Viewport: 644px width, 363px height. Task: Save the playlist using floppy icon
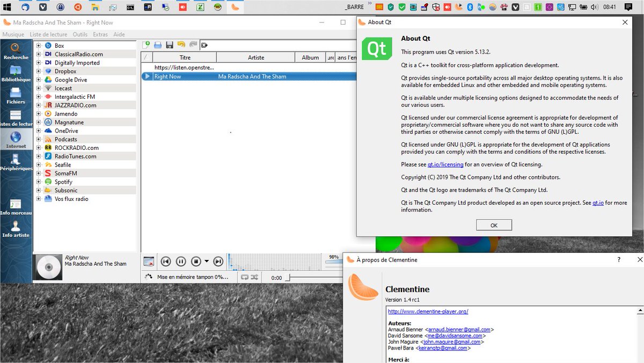point(170,45)
